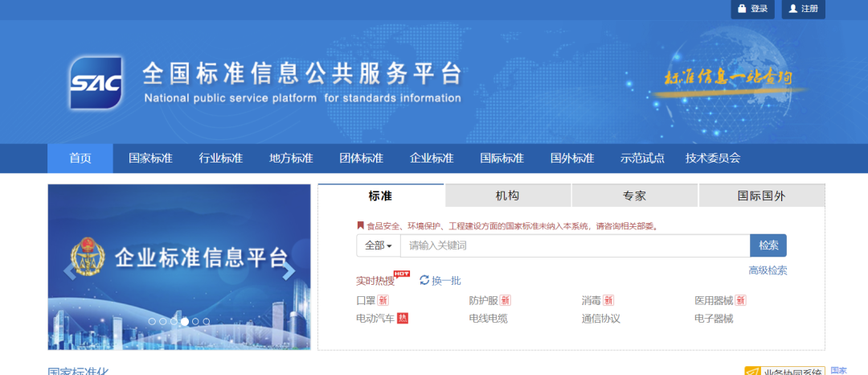Viewport: 868px width, 375px height.
Task: Click the national emblem in banner
Action: 88,257
